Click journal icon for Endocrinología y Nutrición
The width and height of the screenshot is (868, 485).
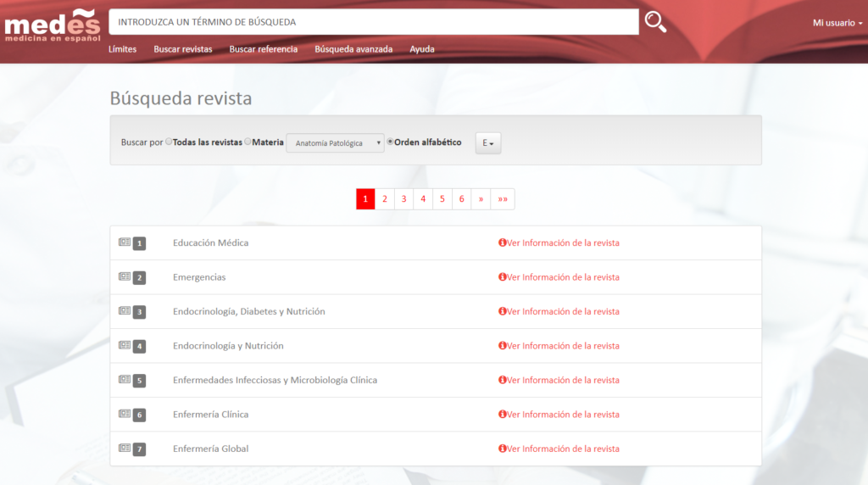[x=125, y=345]
